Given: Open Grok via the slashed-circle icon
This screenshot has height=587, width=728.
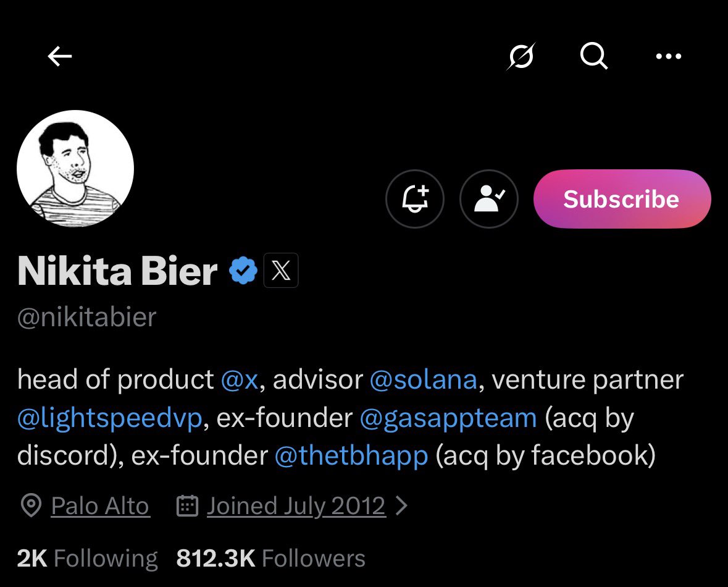Looking at the screenshot, I should pos(521,57).
